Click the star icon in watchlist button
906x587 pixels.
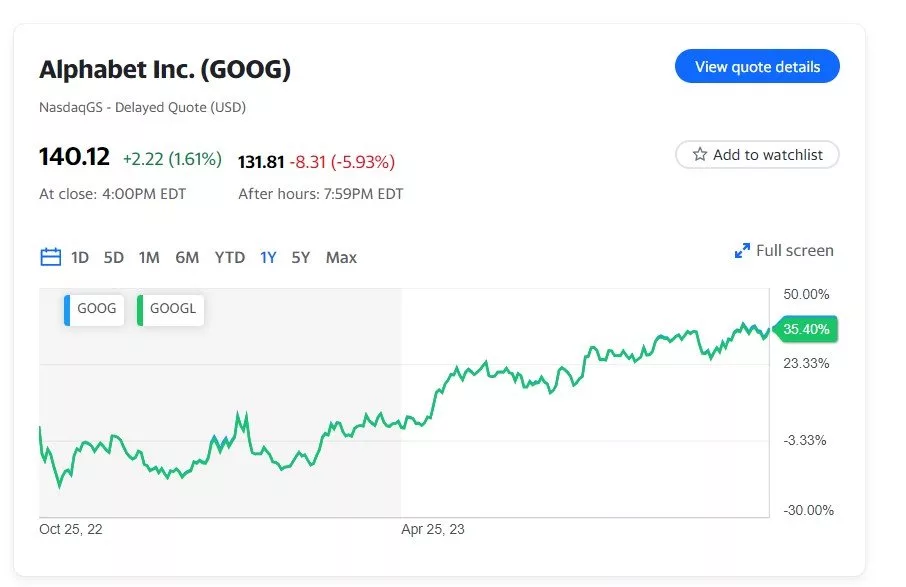[x=700, y=155]
